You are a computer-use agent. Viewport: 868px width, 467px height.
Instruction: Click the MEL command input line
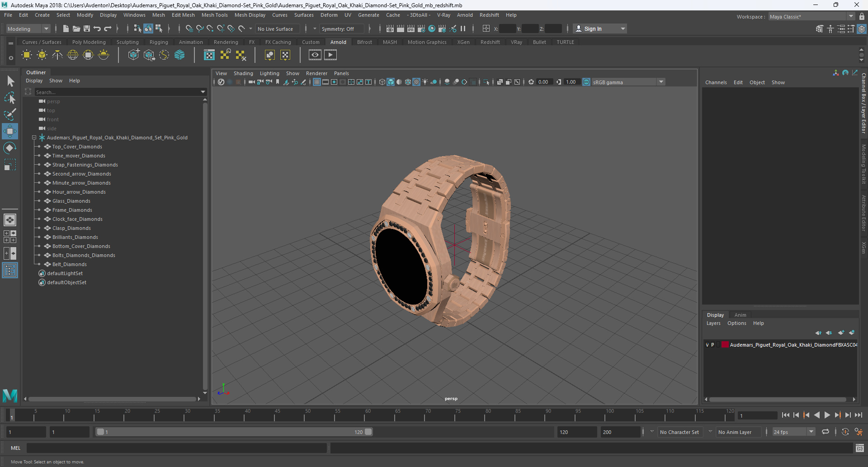[x=176, y=448]
